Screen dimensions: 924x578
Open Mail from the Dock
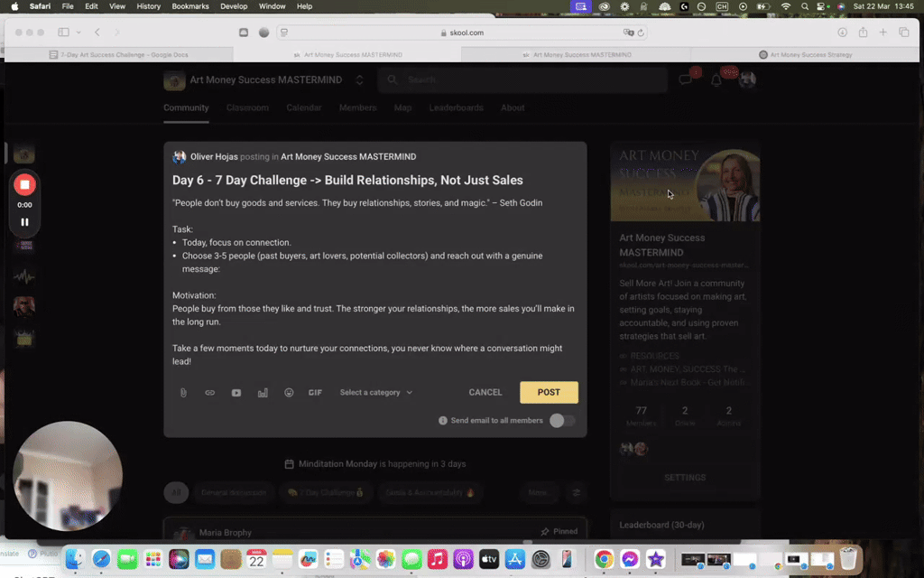click(x=205, y=558)
